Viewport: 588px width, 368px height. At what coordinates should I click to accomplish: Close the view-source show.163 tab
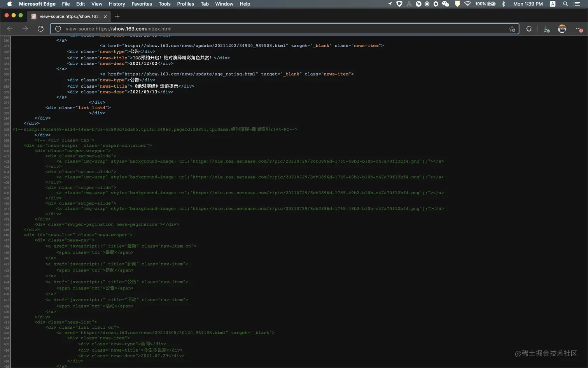click(x=105, y=16)
